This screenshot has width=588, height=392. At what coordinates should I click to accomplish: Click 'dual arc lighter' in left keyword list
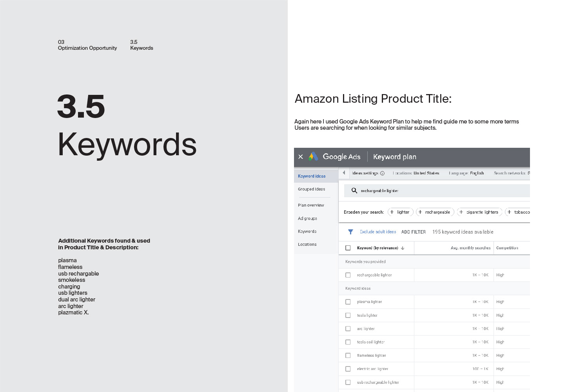pyautogui.click(x=77, y=299)
